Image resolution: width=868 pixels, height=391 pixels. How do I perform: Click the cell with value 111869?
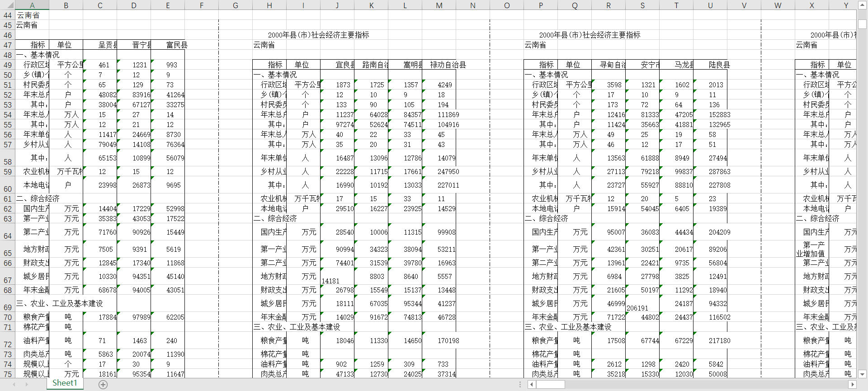(439, 114)
